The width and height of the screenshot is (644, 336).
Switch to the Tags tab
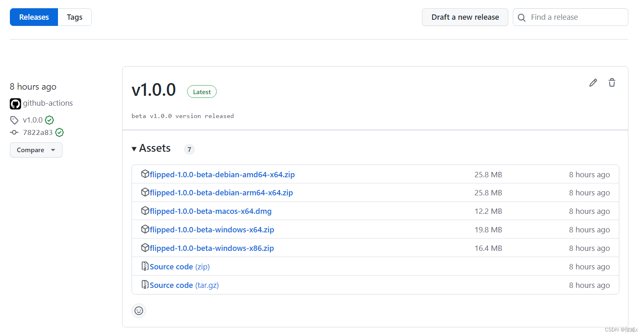point(75,17)
